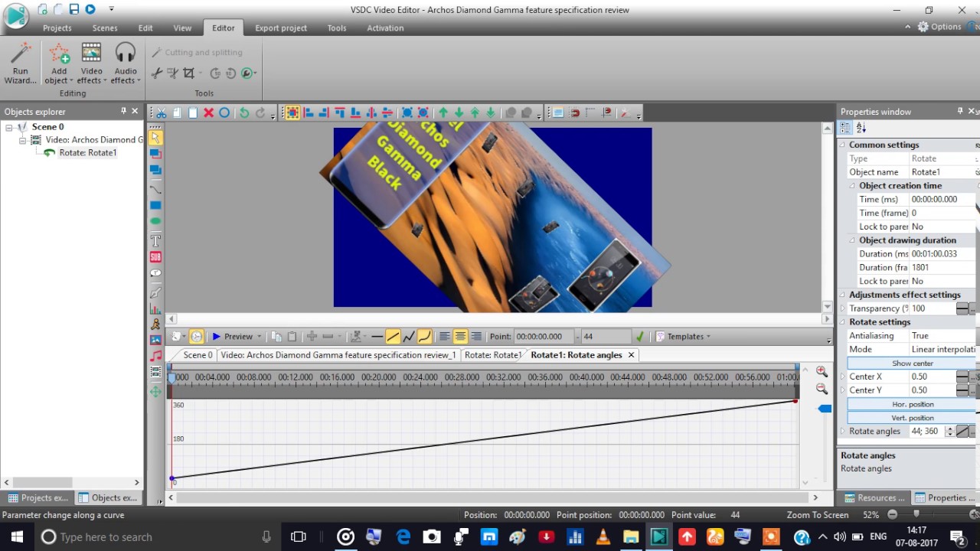
Task: Select the SUB subtitle tool
Action: point(155,257)
